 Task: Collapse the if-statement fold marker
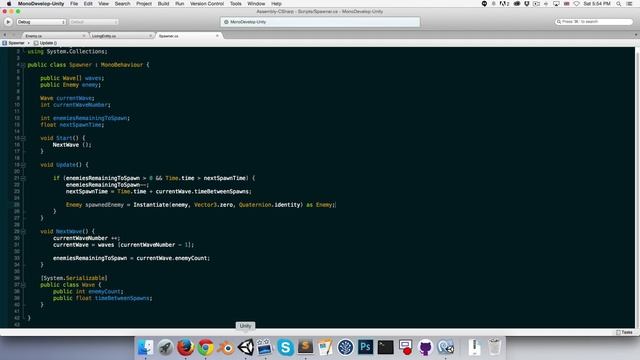click(23, 178)
